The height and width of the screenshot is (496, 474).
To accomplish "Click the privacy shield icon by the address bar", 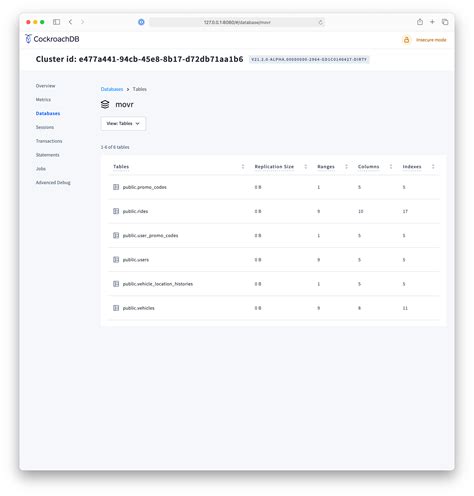I will click(141, 22).
